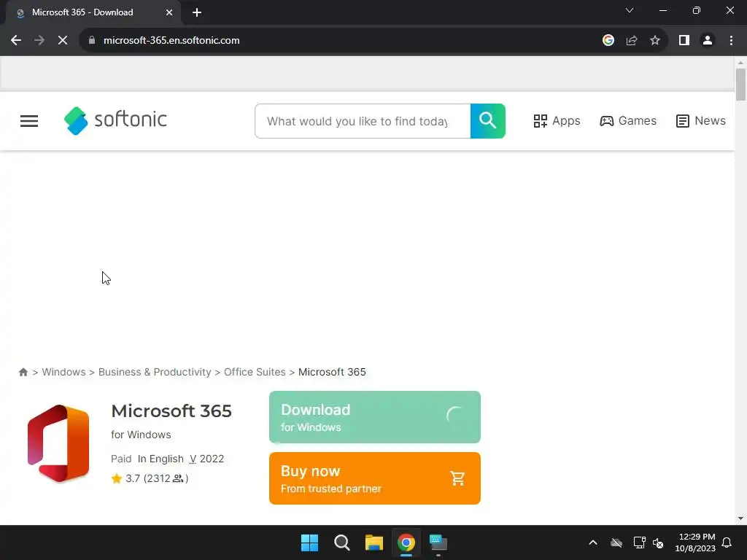The height and width of the screenshot is (560, 747).
Task: Toggle the browser side panel
Action: coord(684,41)
